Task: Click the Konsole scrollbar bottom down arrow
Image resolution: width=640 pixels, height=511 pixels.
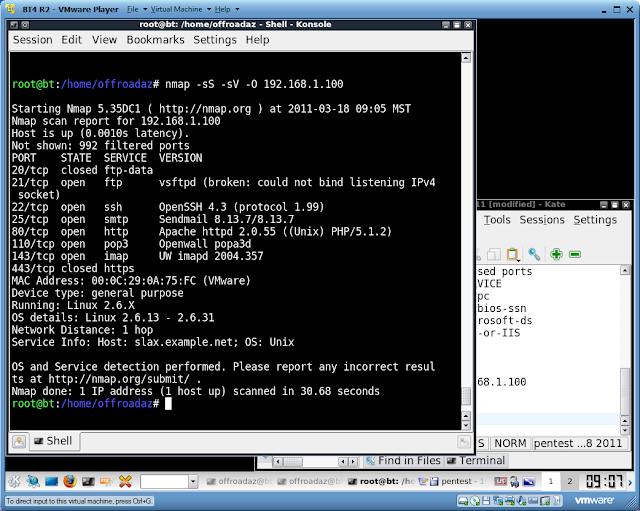Action: pos(466,426)
